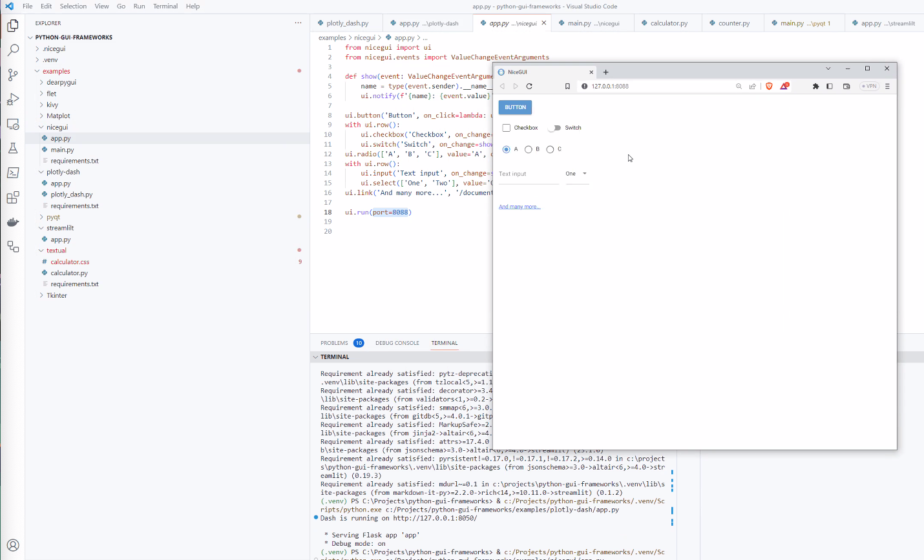
Task: Open a new browser tab with plus
Action: point(605,72)
